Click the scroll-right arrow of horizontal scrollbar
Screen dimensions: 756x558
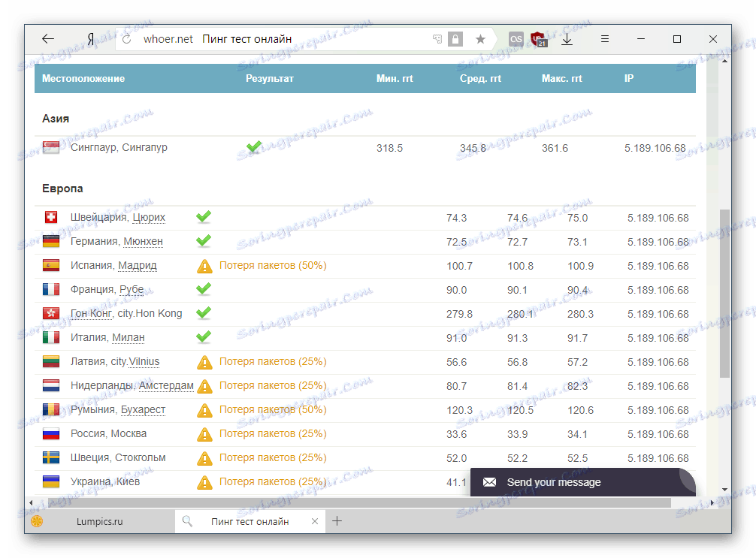712,502
